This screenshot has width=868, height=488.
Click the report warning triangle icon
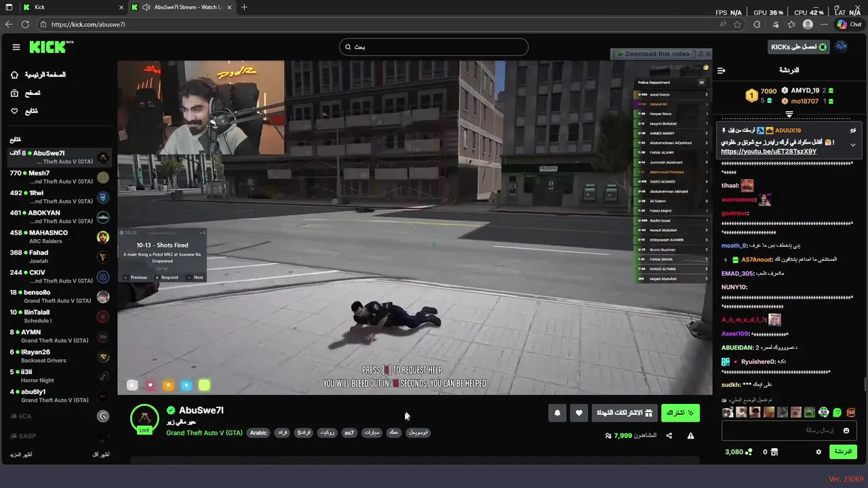pos(690,436)
